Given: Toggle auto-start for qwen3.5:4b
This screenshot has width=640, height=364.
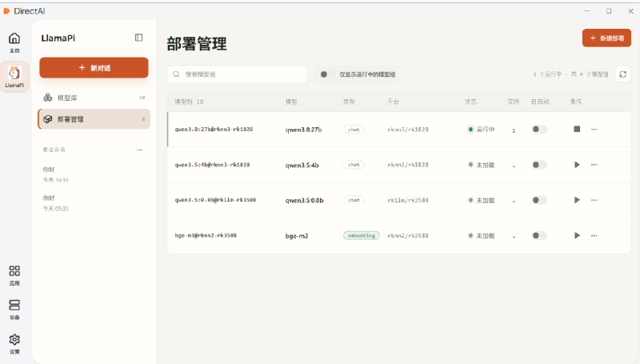Looking at the screenshot, I should point(539,165).
